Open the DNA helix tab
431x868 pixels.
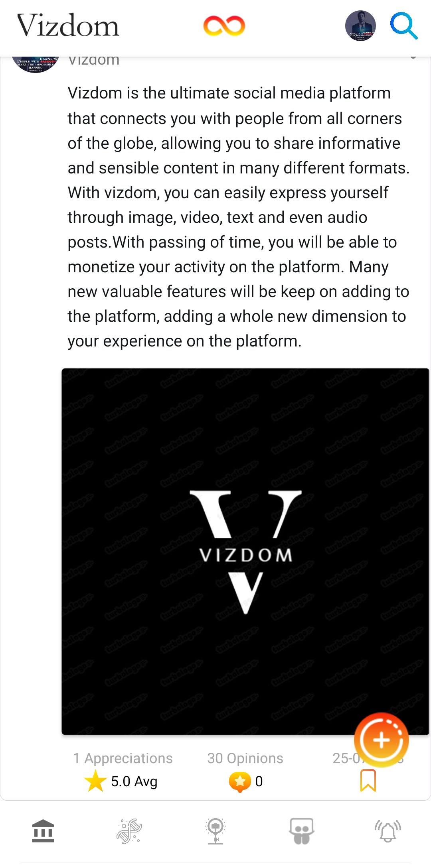click(129, 831)
